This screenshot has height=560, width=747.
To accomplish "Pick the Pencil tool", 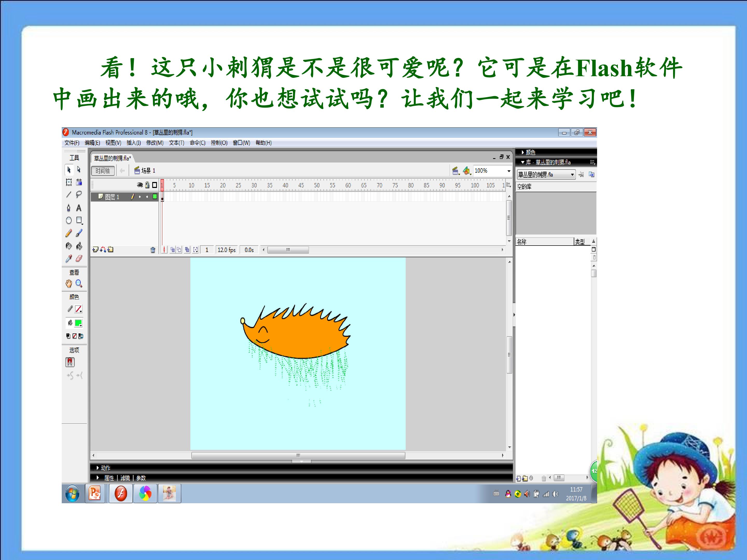I will tap(69, 233).
